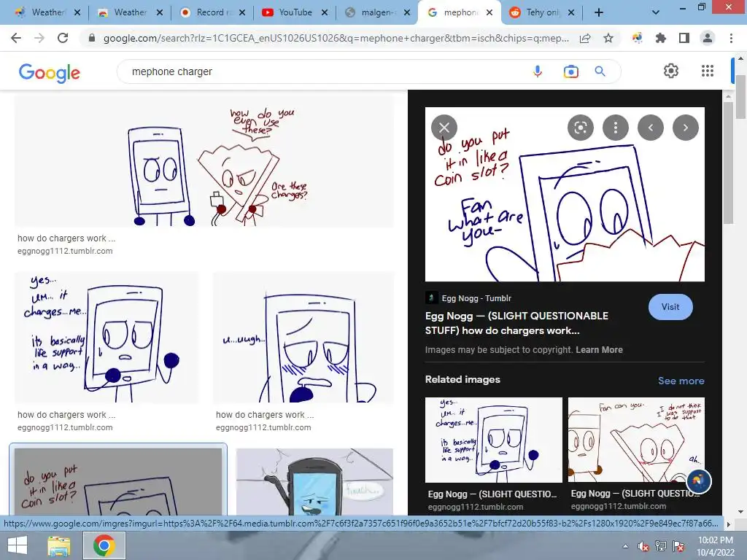Close the YouTube tab
747x560 pixels.
(x=325, y=12)
